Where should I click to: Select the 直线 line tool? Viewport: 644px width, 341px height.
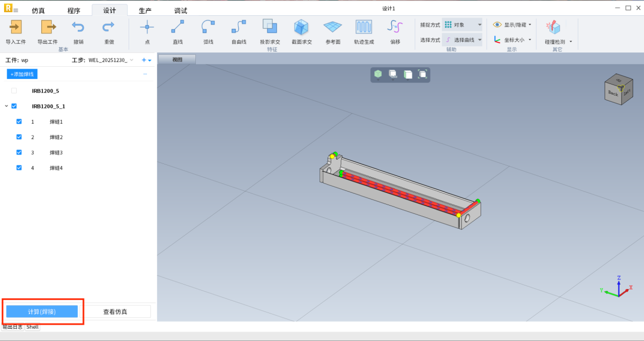178,27
